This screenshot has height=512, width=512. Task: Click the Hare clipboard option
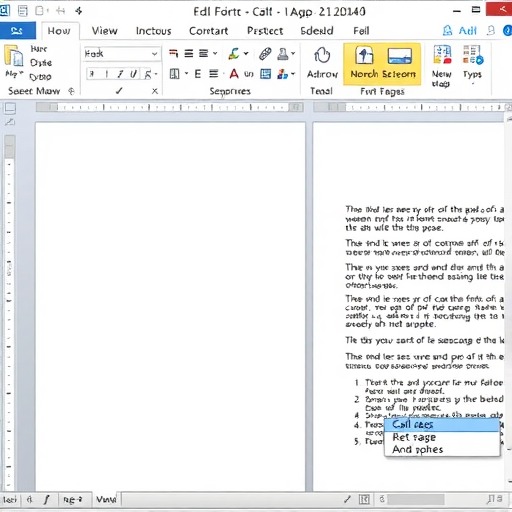39,49
